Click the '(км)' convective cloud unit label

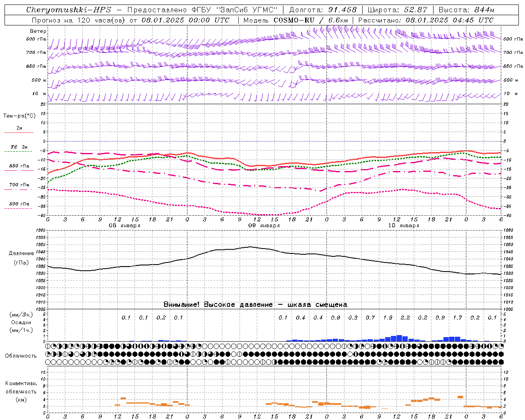click(21, 399)
